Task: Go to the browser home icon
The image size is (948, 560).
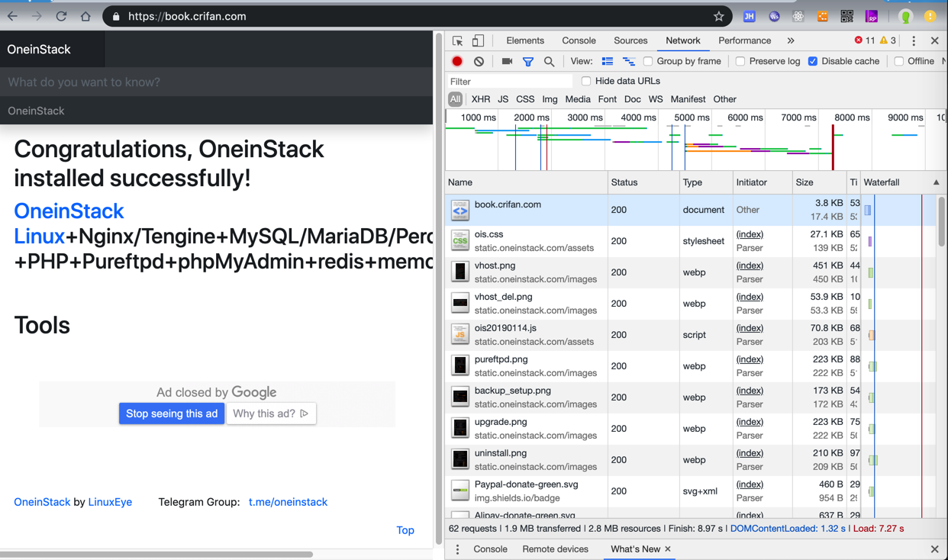Action: coord(85,16)
